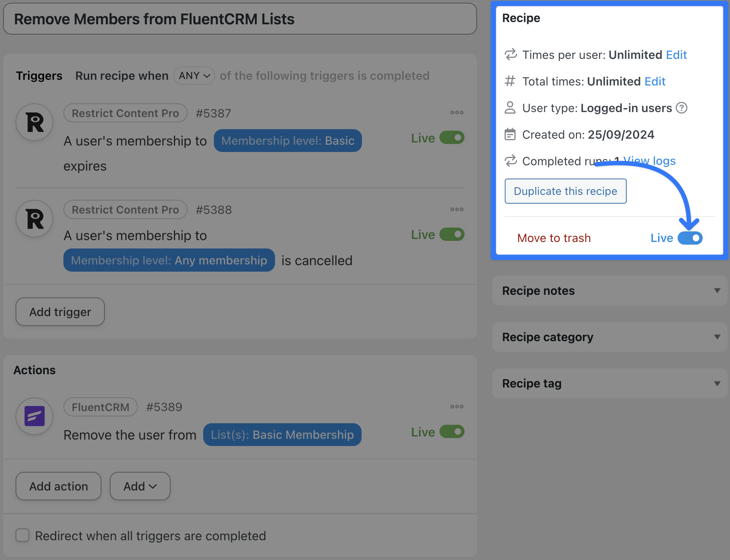The image size is (730, 560).
Task: Open the Add dropdown next to Add action
Action: click(140, 486)
